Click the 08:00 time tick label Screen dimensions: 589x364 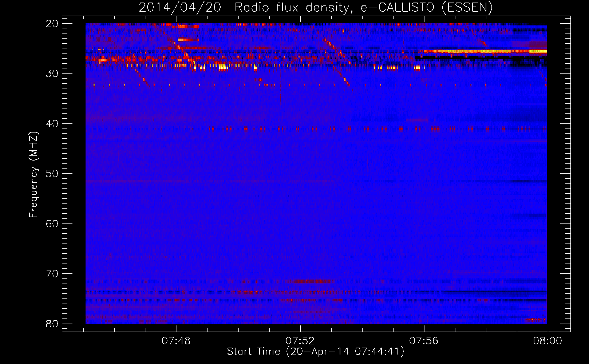click(548, 341)
